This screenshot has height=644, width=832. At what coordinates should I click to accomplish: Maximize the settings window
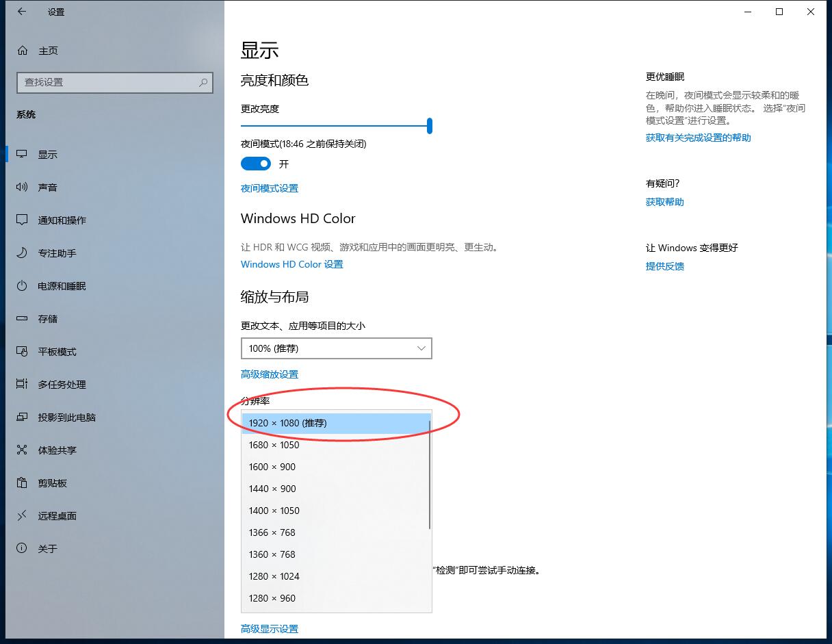click(x=779, y=12)
